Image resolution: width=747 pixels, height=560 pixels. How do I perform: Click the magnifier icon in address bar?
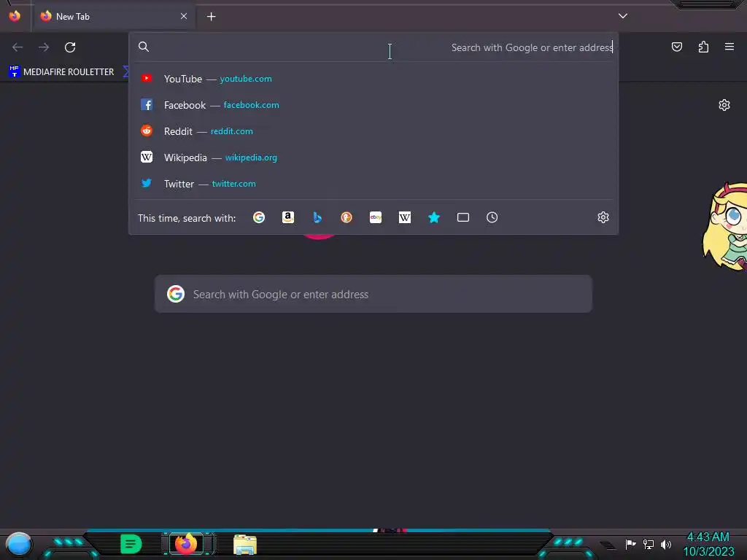[x=144, y=47]
